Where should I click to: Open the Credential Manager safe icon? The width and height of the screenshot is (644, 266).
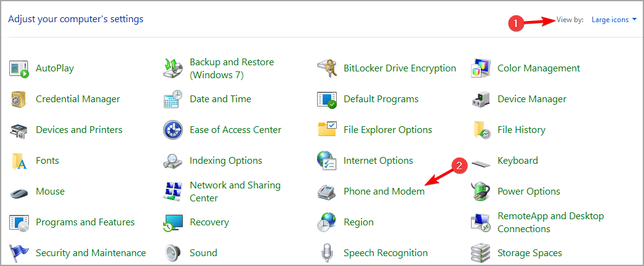19,99
